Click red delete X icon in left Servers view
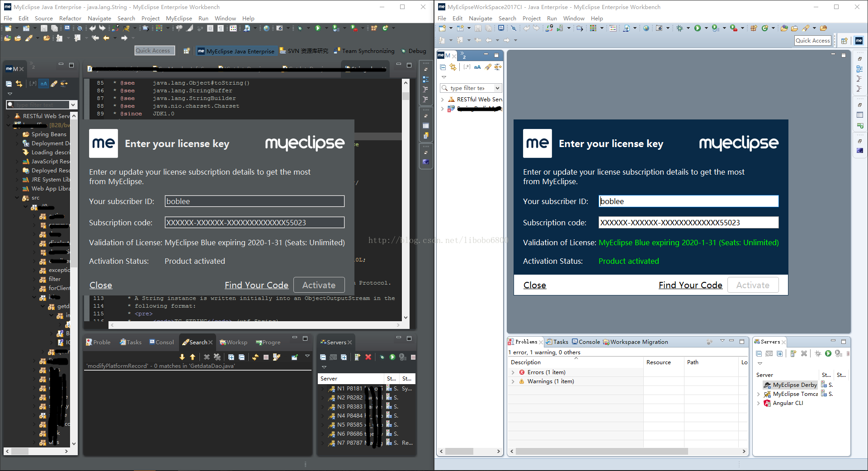This screenshot has width=868, height=471. pyautogui.click(x=368, y=357)
